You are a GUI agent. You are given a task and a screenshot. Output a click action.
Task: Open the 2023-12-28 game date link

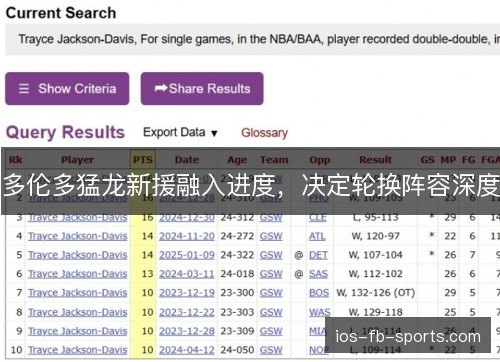tap(187, 331)
